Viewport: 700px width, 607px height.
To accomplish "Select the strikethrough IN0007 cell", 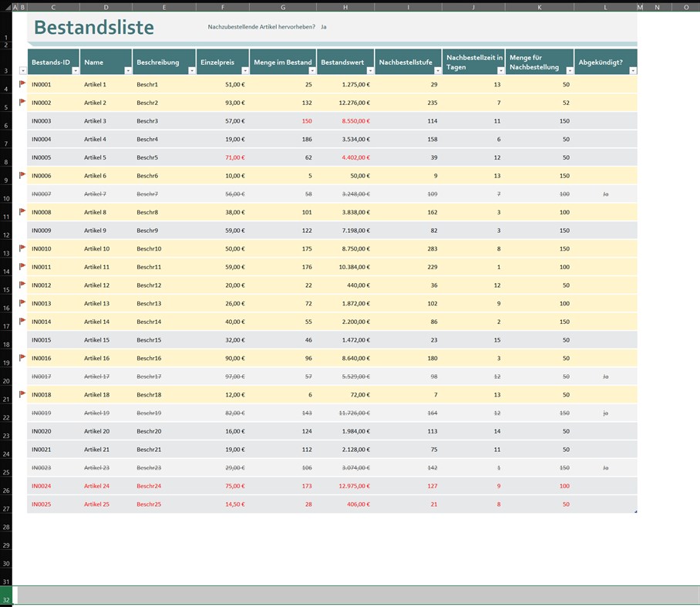I will pyautogui.click(x=53, y=194).
